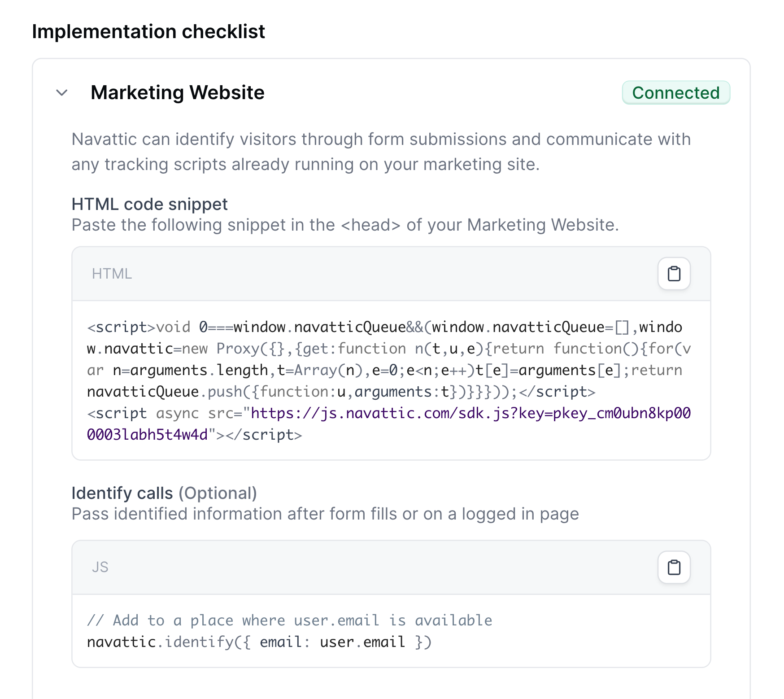The width and height of the screenshot is (784, 699).
Task: Click the 'Pass identified information' description
Action: 325,514
